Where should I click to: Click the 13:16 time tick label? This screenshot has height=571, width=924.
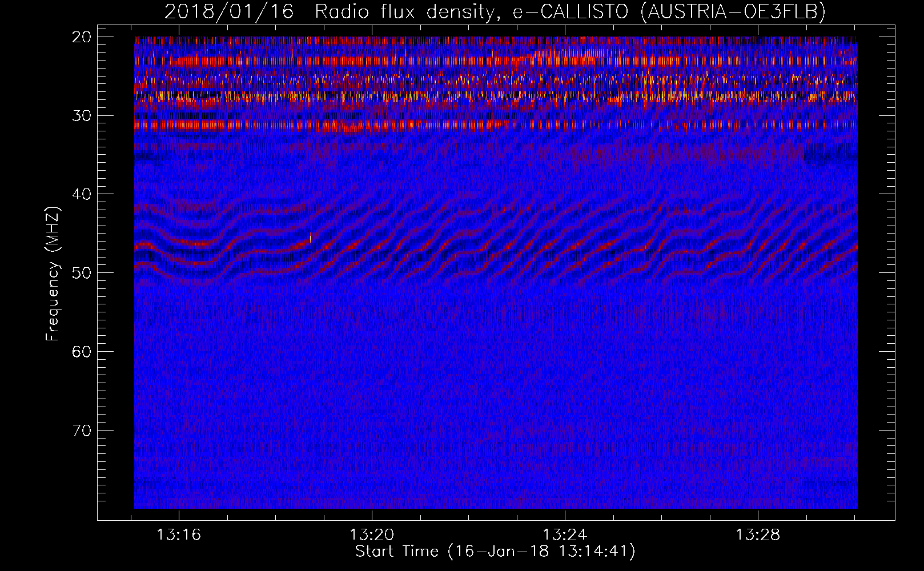pyautogui.click(x=179, y=535)
